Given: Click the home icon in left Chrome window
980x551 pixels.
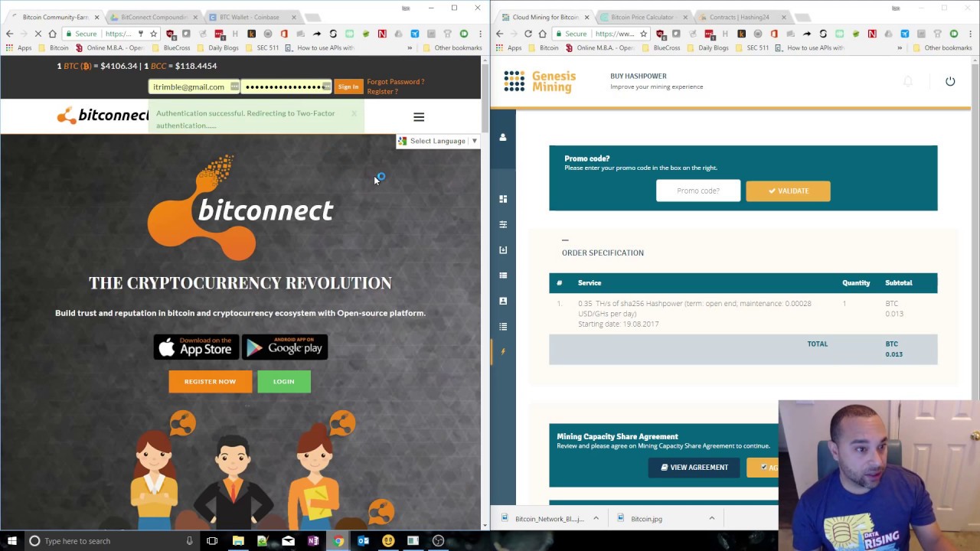Looking at the screenshot, I should point(52,34).
